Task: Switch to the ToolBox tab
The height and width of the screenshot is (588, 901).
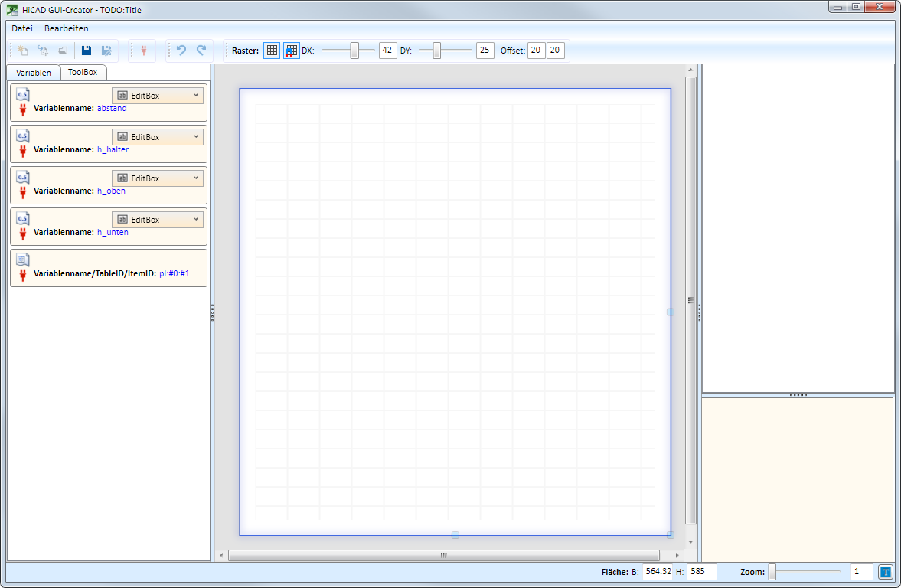Action: 83,72
